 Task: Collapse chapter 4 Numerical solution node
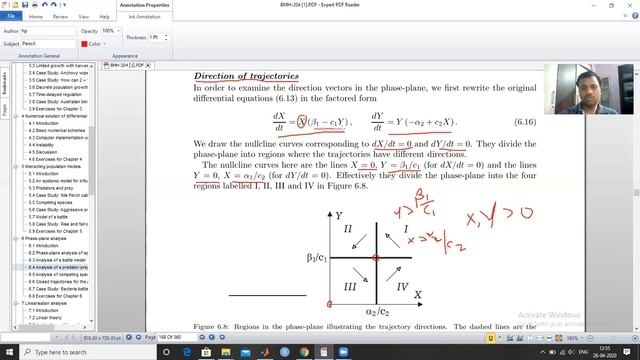16,116
